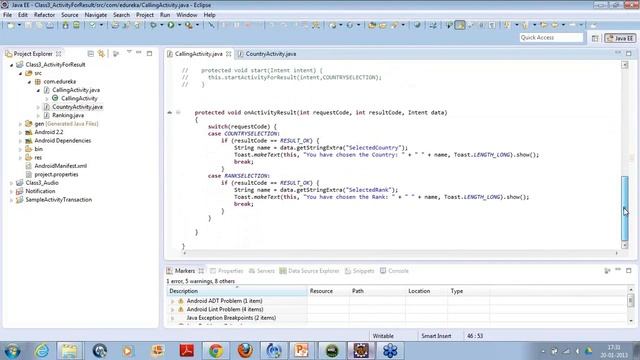Expand the Android Lint Problem marker group
Viewport: 640px width, 360px height.
click(172, 310)
